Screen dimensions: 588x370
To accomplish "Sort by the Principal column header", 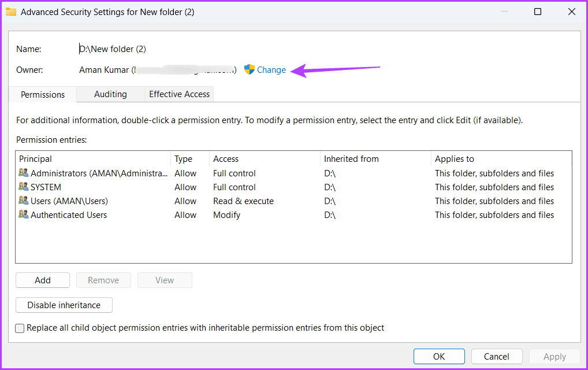I will point(94,159).
